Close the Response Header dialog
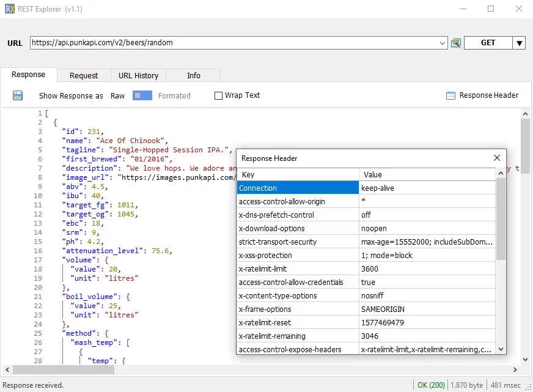 (496, 158)
